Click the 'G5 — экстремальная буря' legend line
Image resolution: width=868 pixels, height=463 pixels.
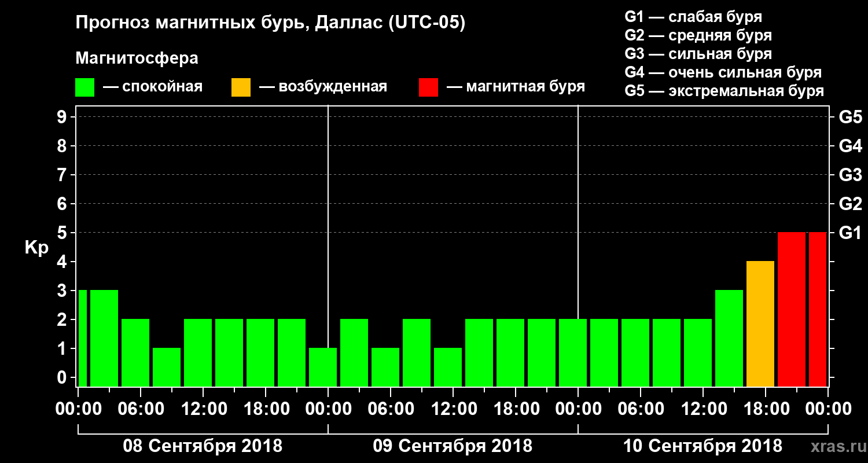point(724,91)
